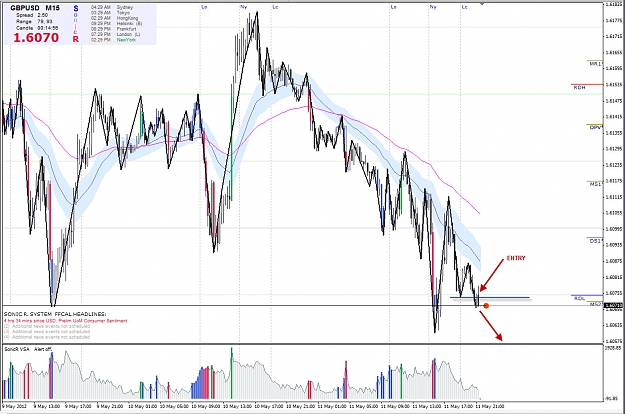
Task: Click the 9 May 2012 date label
Action: pos(14,406)
